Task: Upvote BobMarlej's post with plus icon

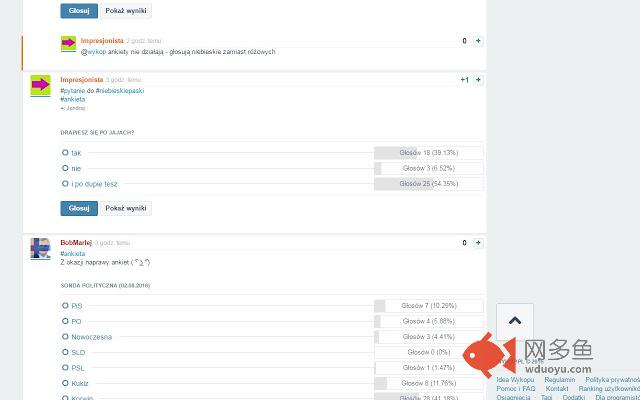Action: (478, 243)
